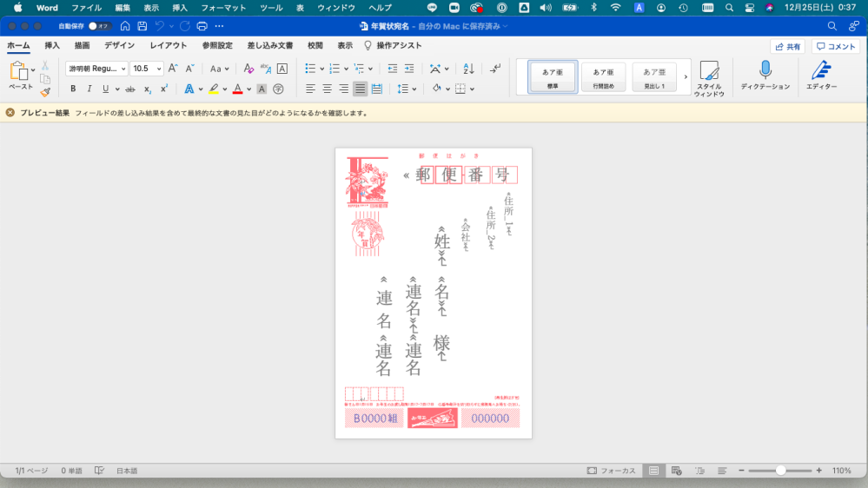The height and width of the screenshot is (488, 868).
Task: Open the Mailings ribbon tab
Action: click(x=270, y=45)
